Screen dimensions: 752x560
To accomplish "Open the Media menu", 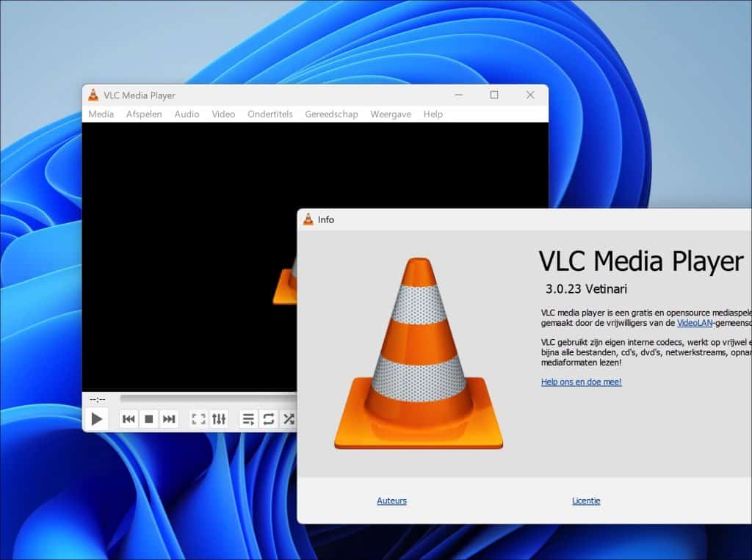I will tap(101, 114).
